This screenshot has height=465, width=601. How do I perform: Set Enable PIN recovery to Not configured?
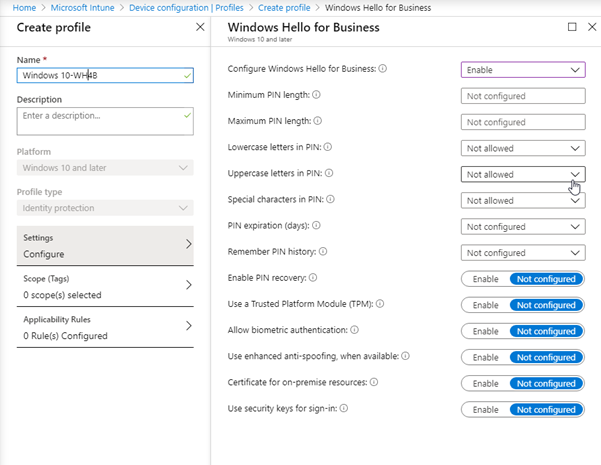(546, 279)
